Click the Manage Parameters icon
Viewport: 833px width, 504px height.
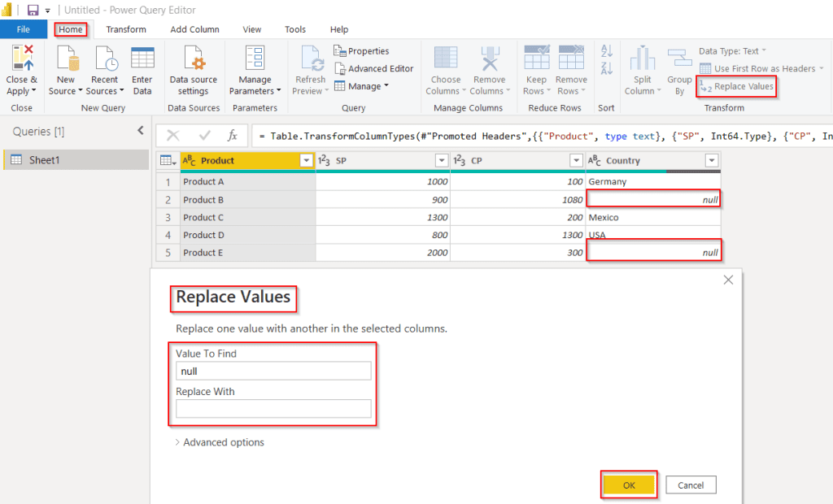point(255,58)
